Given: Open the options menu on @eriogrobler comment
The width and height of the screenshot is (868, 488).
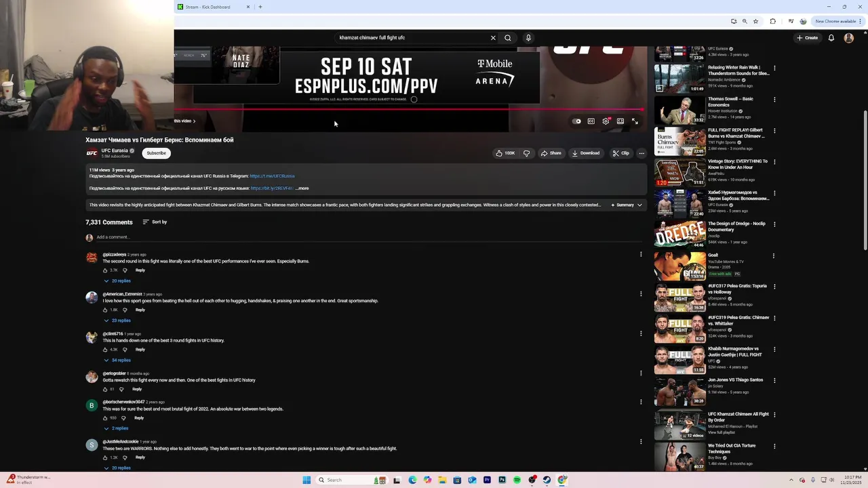Looking at the screenshot, I should (x=641, y=373).
